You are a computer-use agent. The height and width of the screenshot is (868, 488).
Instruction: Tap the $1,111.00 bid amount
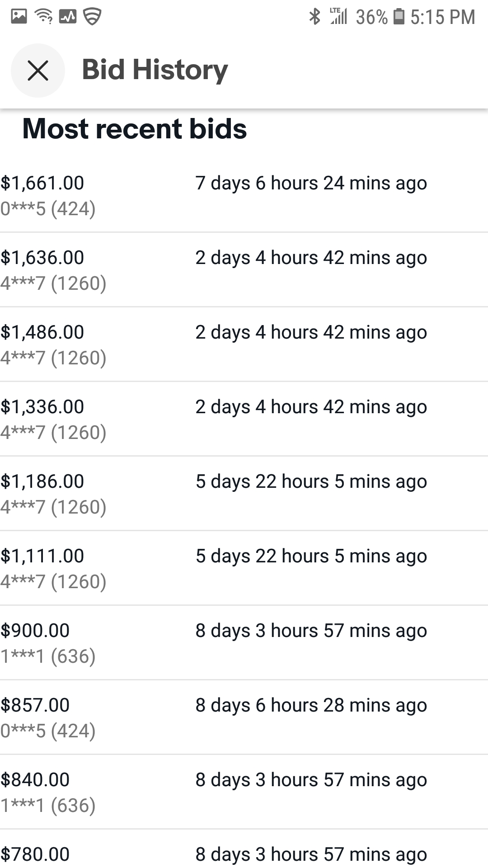(x=42, y=556)
